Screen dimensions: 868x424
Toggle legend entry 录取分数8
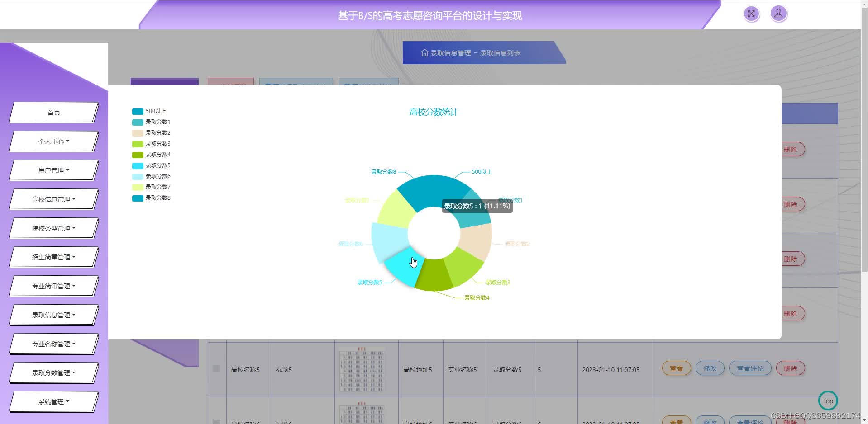[x=151, y=198]
